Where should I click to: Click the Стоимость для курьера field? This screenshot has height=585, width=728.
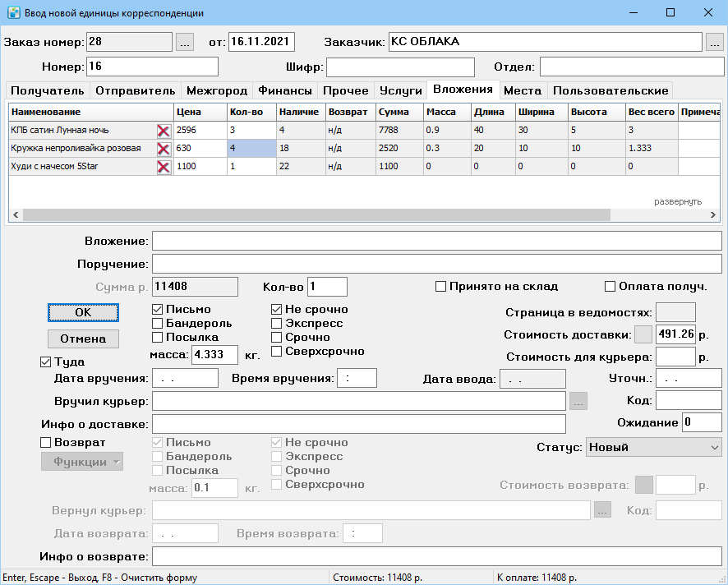click(675, 357)
